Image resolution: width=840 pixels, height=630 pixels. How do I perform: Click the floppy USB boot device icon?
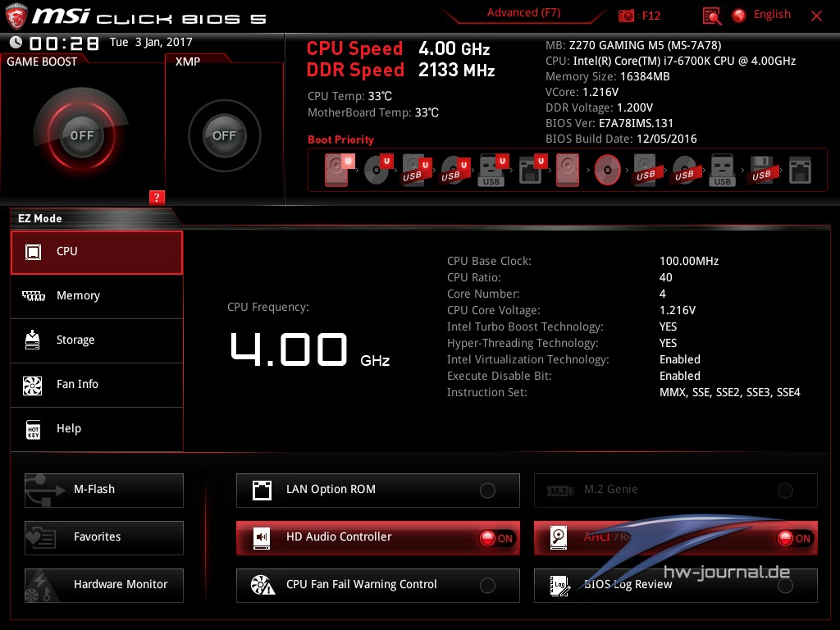(761, 170)
